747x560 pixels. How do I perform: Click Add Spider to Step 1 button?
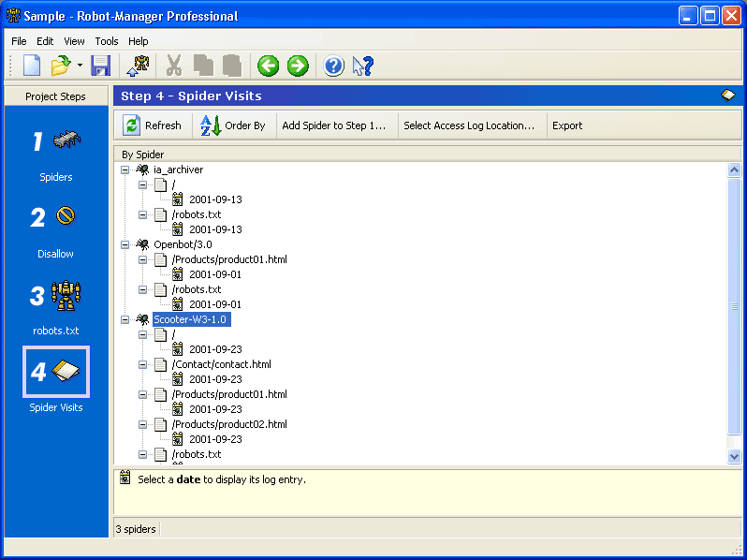pos(334,125)
